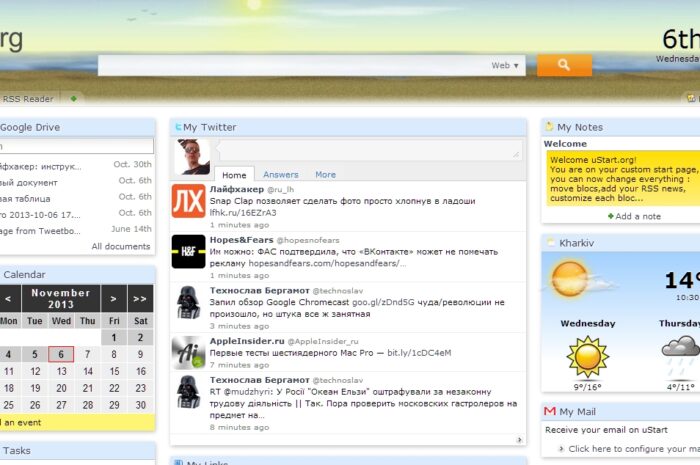Click the orange search magnifier button
This screenshot has width=700, height=465.
click(x=564, y=65)
